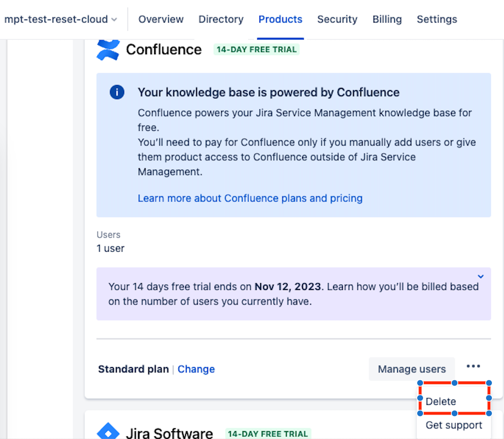Click the Jira Software logo icon
Image resolution: width=504 pixels, height=439 pixels.
coord(108,431)
